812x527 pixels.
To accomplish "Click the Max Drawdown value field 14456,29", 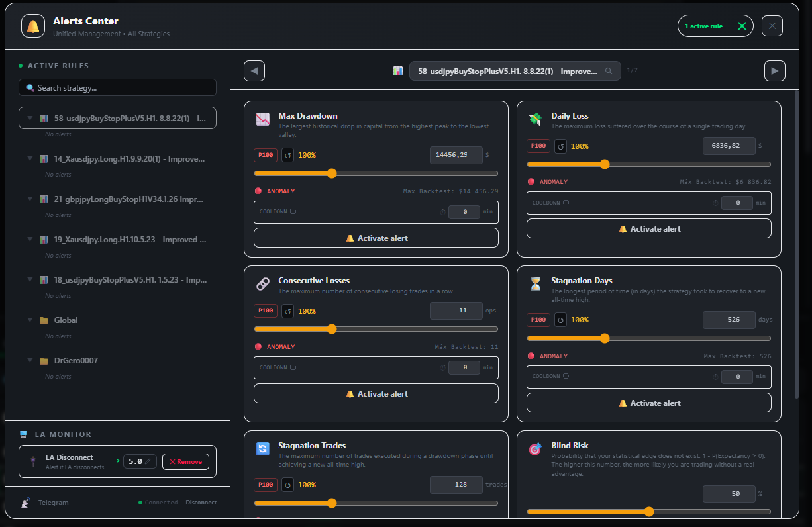I will tap(456, 155).
